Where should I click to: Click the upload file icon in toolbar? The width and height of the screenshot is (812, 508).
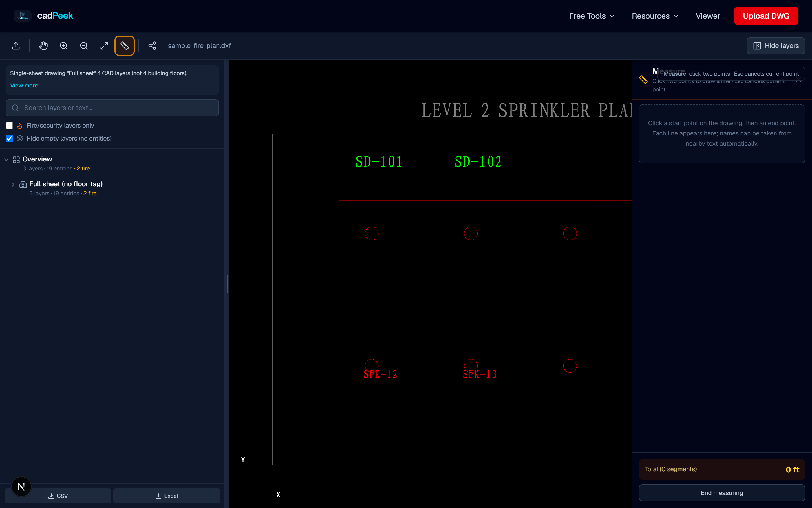tap(16, 46)
